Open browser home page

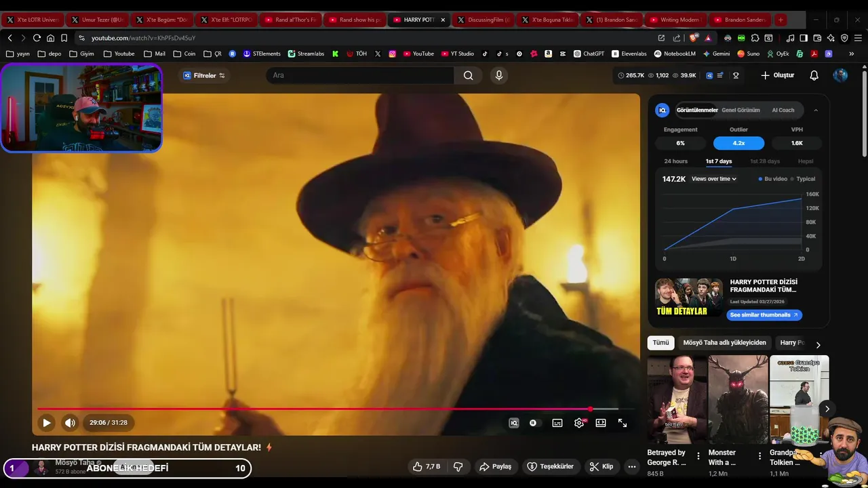tap(50, 38)
